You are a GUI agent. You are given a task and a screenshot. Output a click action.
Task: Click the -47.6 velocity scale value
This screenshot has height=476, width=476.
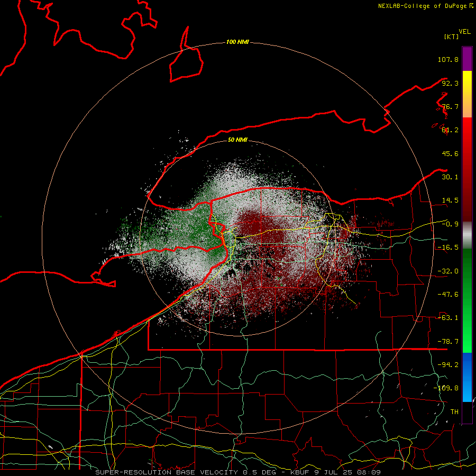click(448, 295)
